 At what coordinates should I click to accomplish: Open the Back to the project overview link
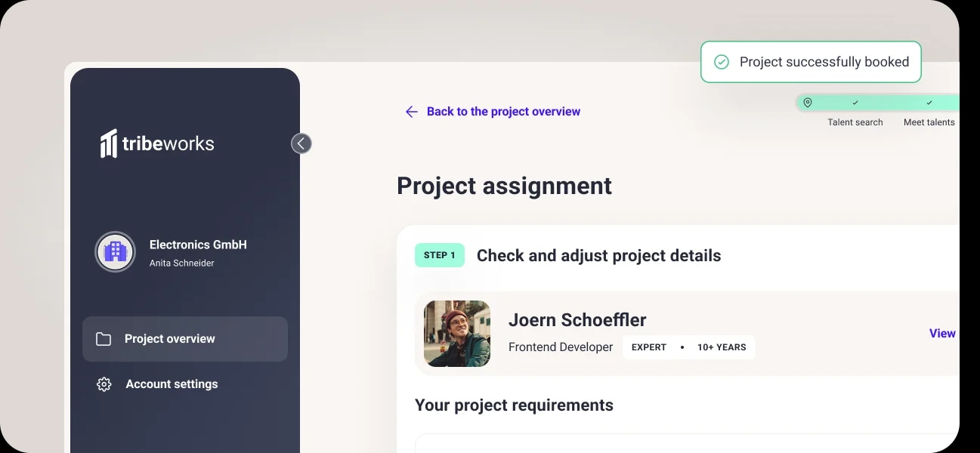(x=503, y=111)
